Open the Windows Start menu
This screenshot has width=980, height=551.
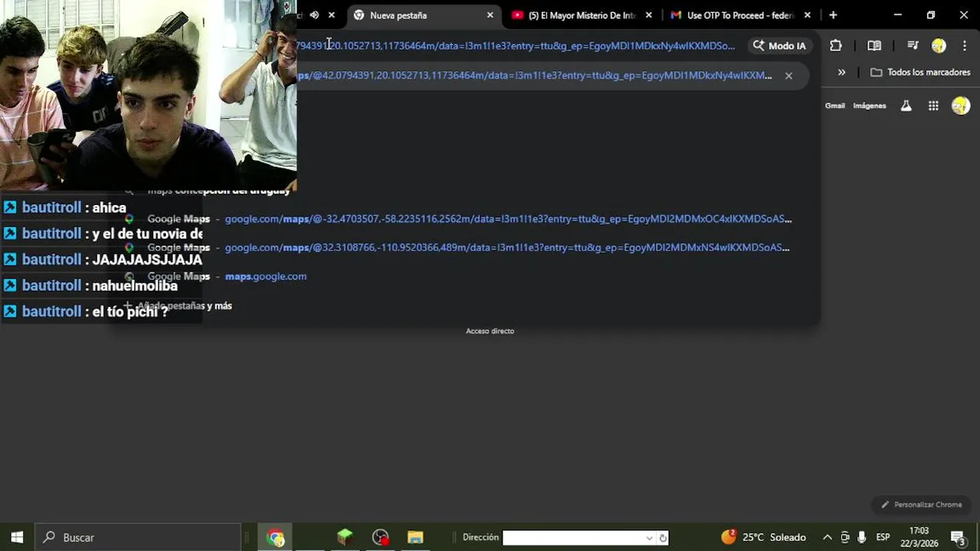pos(17,537)
